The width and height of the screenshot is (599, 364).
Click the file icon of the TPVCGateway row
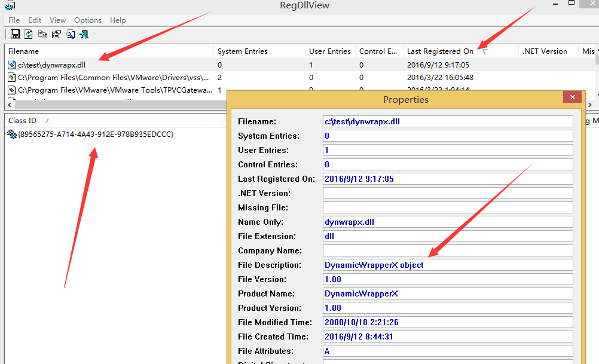click(x=12, y=90)
